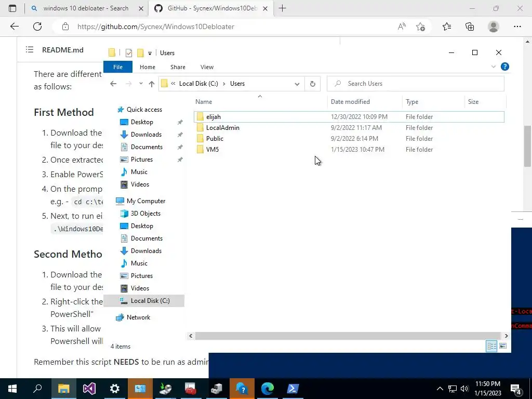Click the browser address bar URL

click(x=156, y=27)
